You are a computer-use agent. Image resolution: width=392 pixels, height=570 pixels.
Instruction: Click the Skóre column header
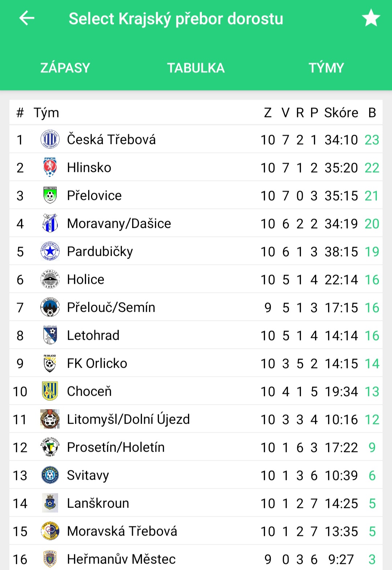coord(341,113)
